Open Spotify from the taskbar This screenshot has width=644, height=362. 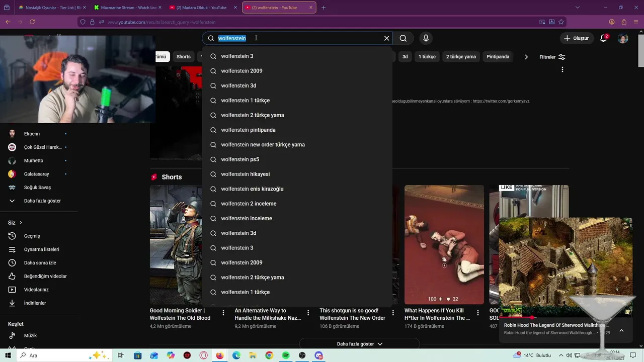pyautogui.click(x=286, y=355)
